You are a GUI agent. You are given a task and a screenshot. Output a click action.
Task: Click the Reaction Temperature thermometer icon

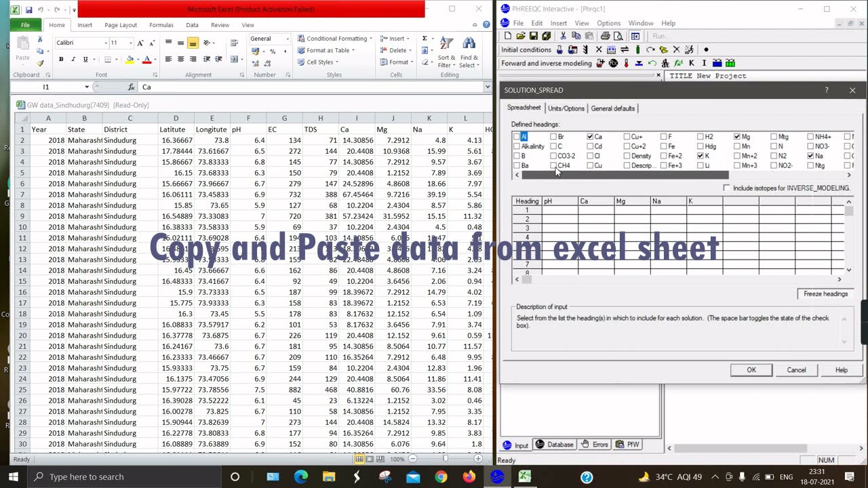point(627,63)
